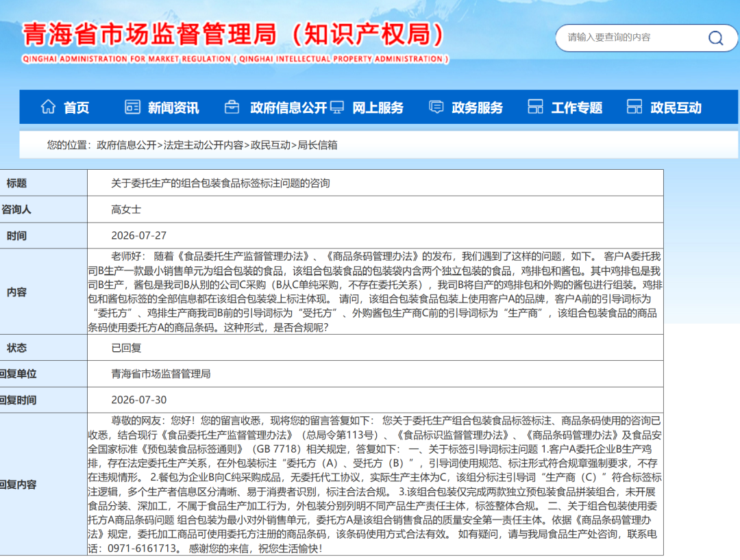Open the 政民互动 navigation item
The image size is (740, 560).
click(676, 107)
